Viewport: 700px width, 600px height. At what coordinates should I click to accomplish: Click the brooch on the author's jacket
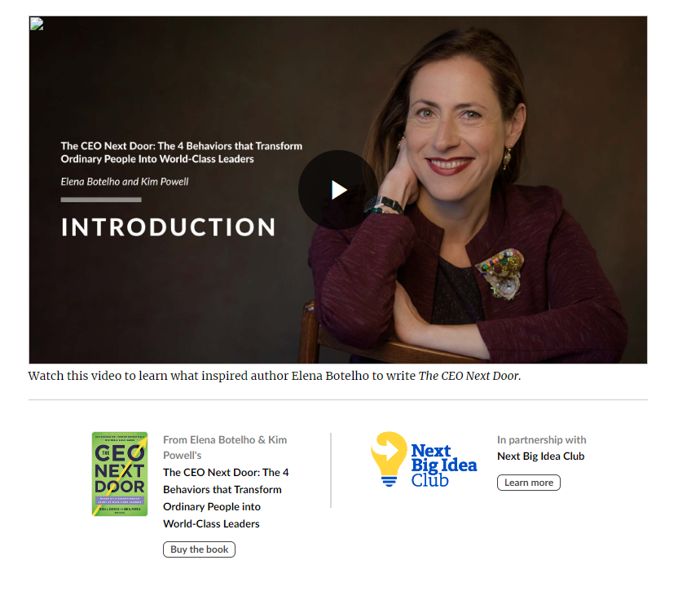pos(501,272)
